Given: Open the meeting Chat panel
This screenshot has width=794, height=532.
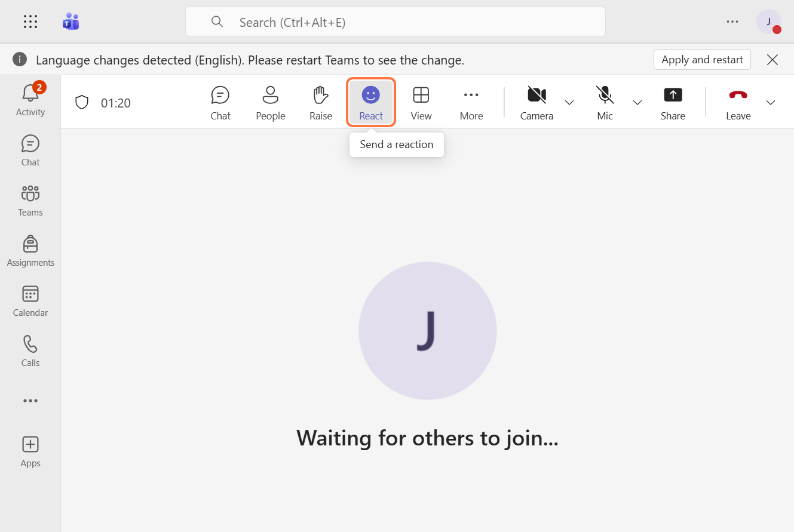Looking at the screenshot, I should point(220,103).
